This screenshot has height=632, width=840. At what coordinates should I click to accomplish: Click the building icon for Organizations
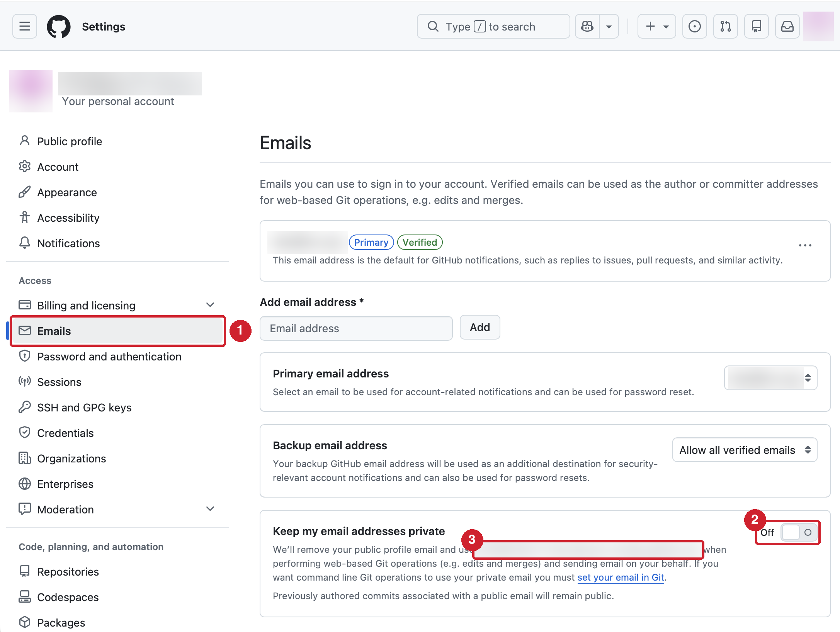coord(25,458)
